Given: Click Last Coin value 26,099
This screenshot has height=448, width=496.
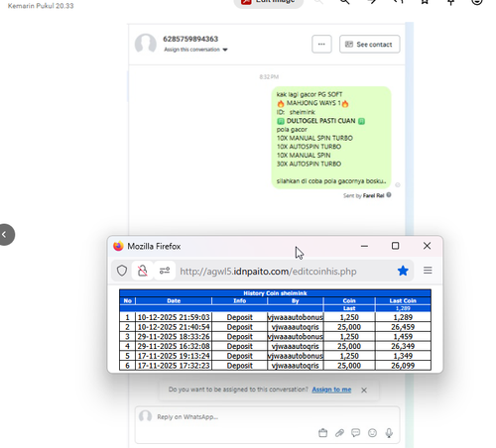Looking at the screenshot, I should 403,366.
